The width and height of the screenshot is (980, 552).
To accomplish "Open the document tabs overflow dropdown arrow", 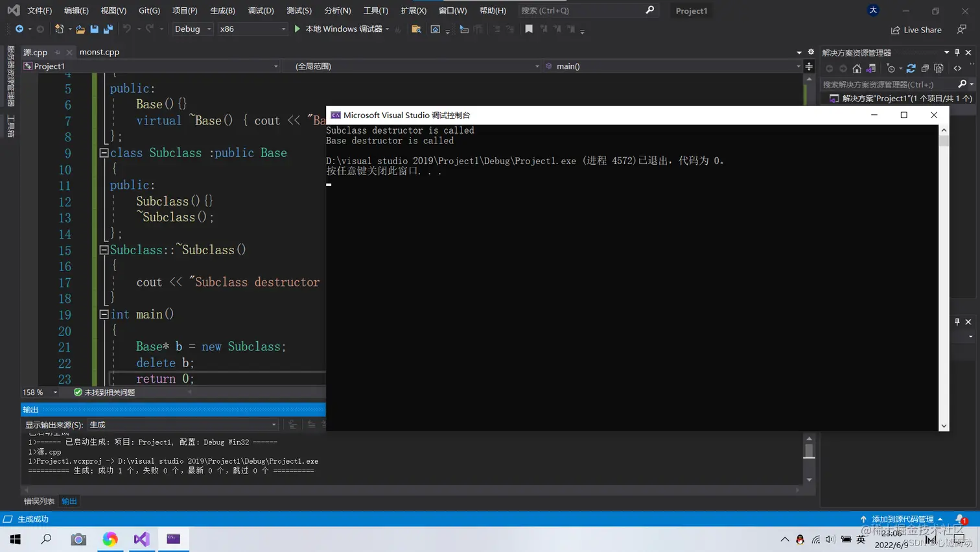I will 799,53.
